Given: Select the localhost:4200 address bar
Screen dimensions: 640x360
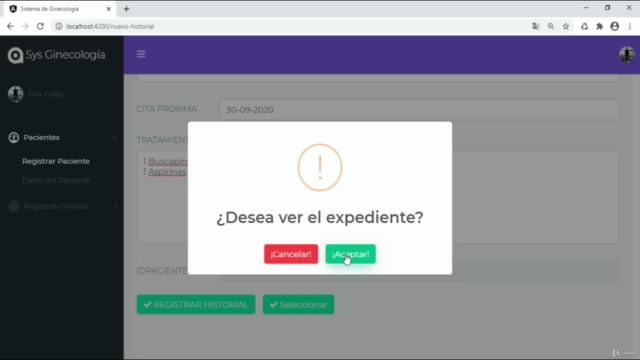Looking at the screenshot, I should [x=110, y=26].
